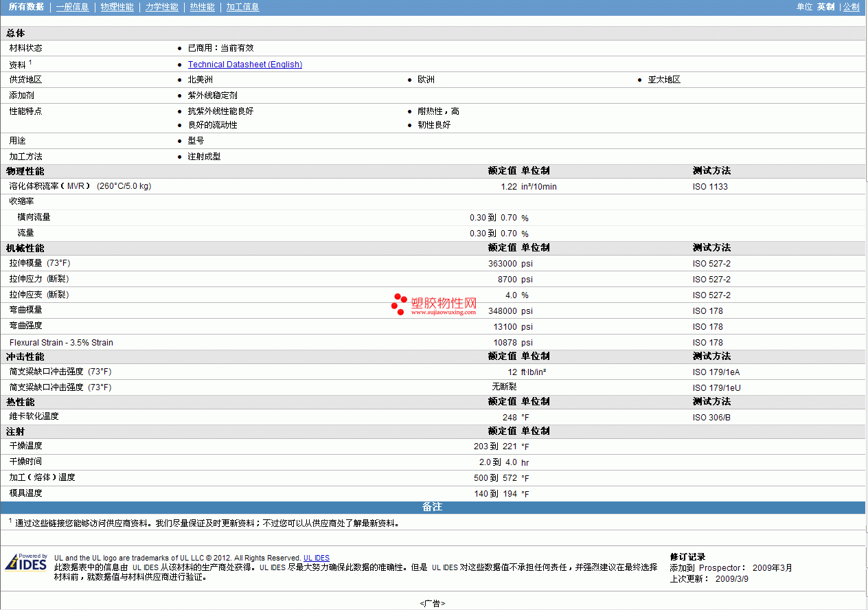Click the MVR value 1.22
868x610 pixels.
pyautogui.click(x=509, y=187)
